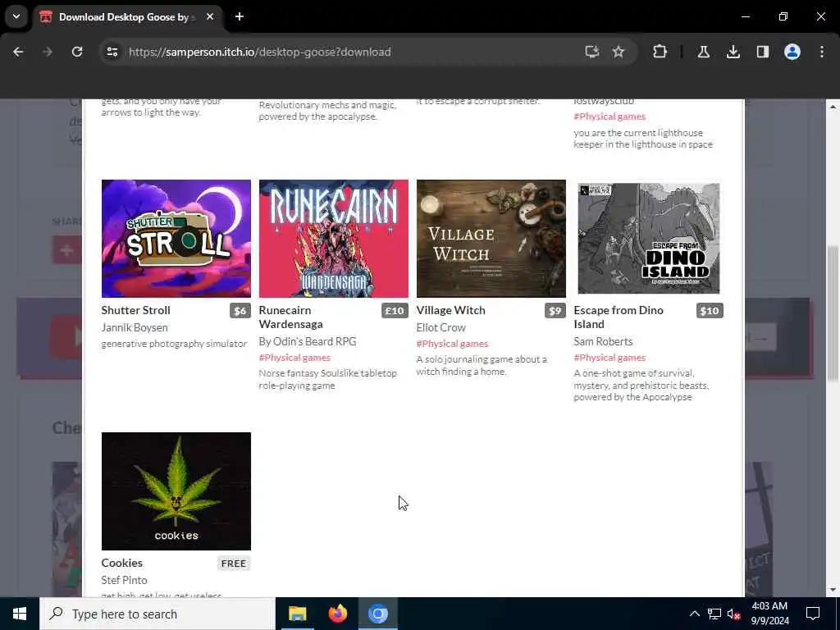The height and width of the screenshot is (630, 840).
Task: Install app icon in address bar
Action: tap(591, 52)
